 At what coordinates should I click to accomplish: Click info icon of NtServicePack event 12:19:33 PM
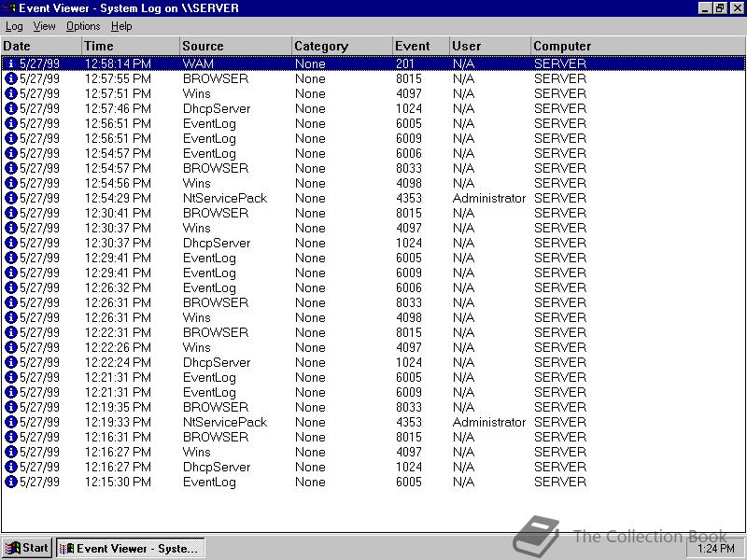11,422
